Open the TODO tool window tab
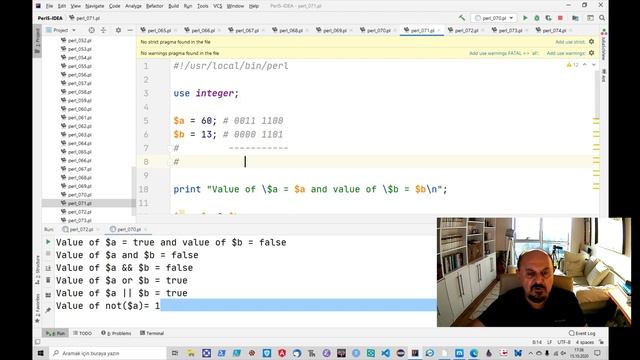 pyautogui.click(x=82, y=333)
